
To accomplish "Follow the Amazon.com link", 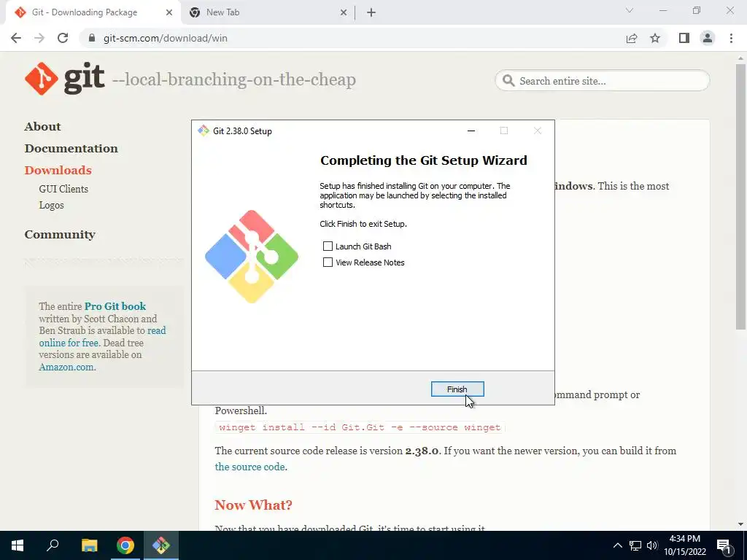I will click(66, 367).
